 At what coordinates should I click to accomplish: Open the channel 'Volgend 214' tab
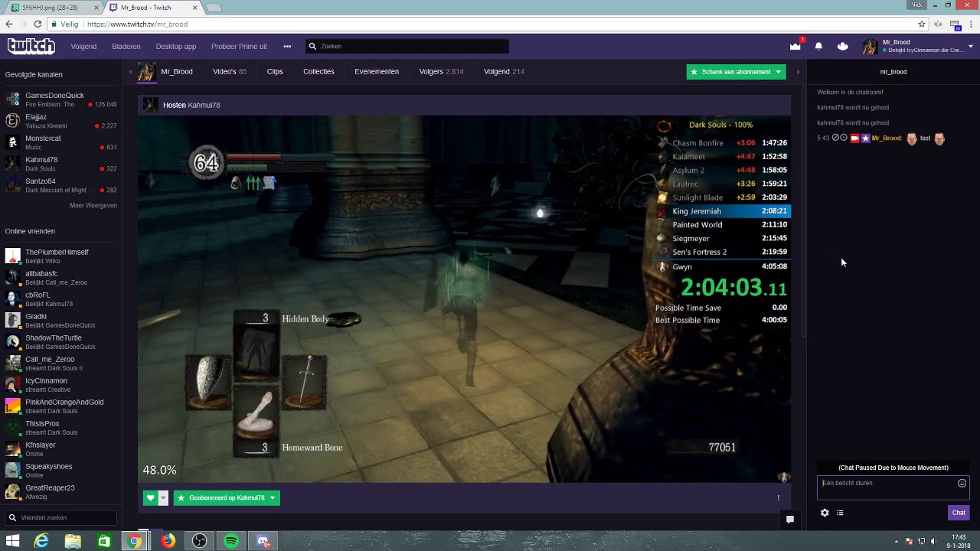(x=504, y=72)
